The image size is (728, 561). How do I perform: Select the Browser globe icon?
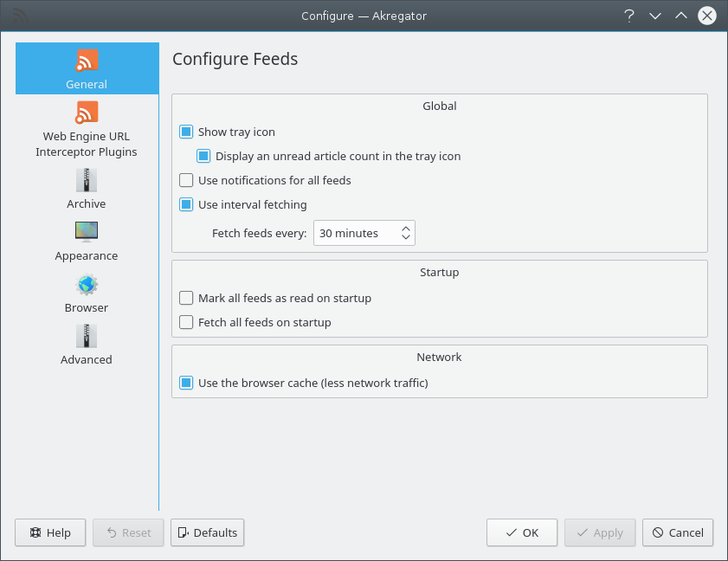(x=87, y=284)
